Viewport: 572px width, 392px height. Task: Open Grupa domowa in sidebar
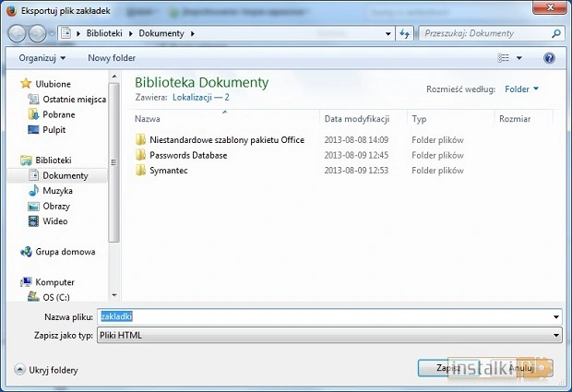(64, 251)
